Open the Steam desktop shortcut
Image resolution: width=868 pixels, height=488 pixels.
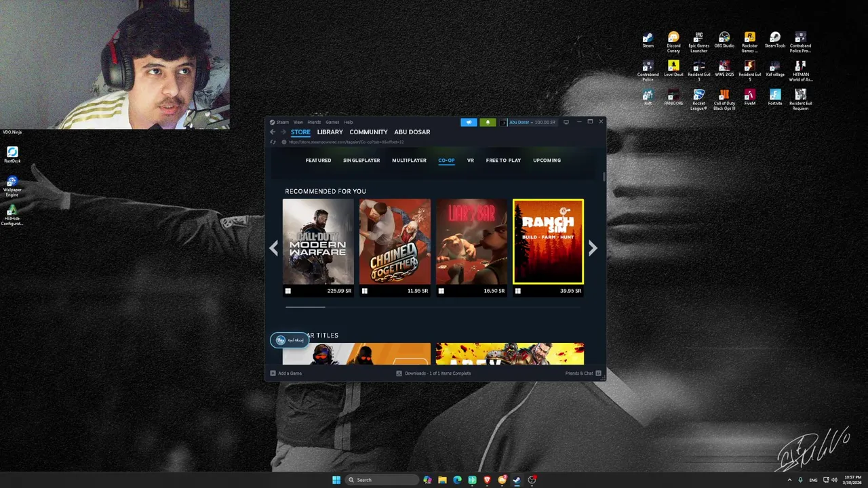click(648, 40)
